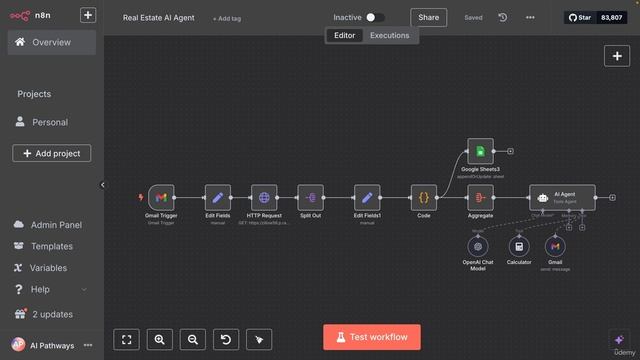Click the GitHub Star button
The image size is (640, 360).
coord(580,18)
